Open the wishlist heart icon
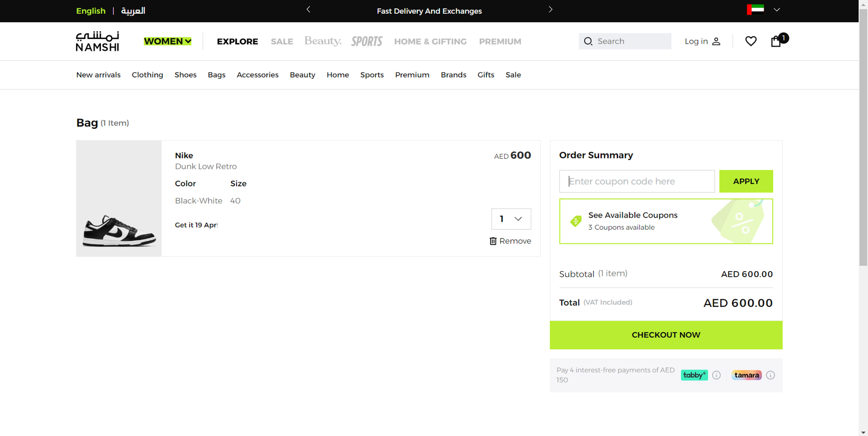 tap(750, 41)
